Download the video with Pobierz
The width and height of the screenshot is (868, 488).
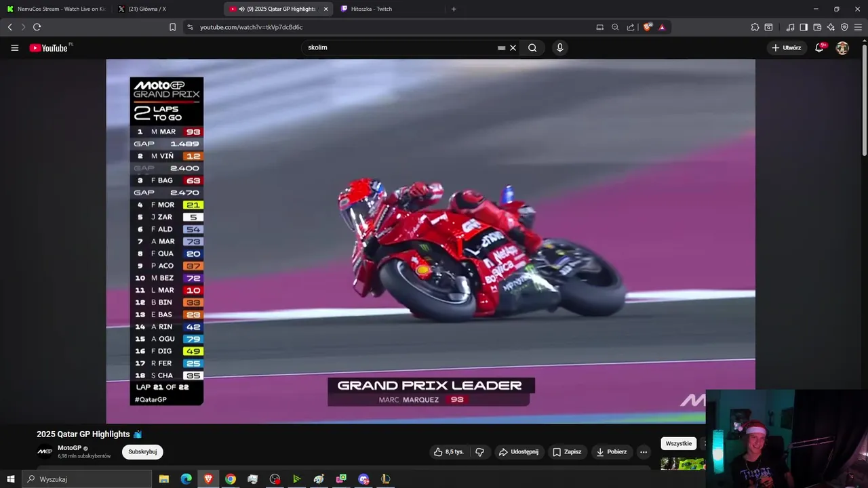[x=612, y=452]
